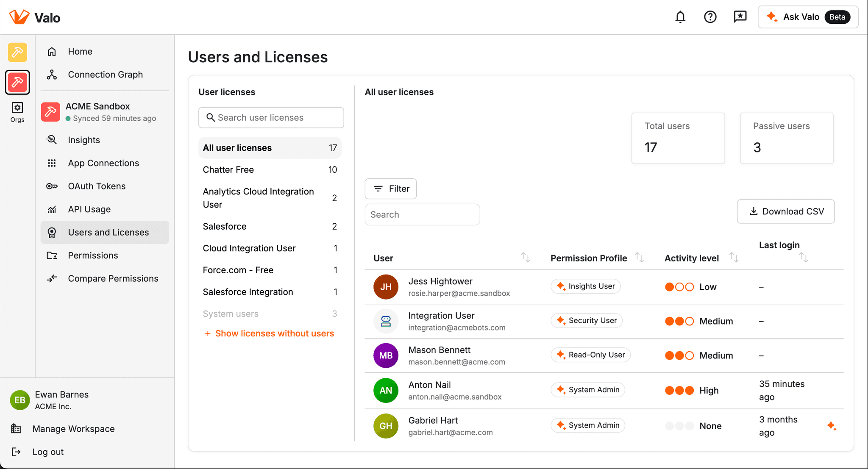Click the 35 minutes ago login value
Image resolution: width=868 pixels, height=469 pixels.
(x=782, y=390)
